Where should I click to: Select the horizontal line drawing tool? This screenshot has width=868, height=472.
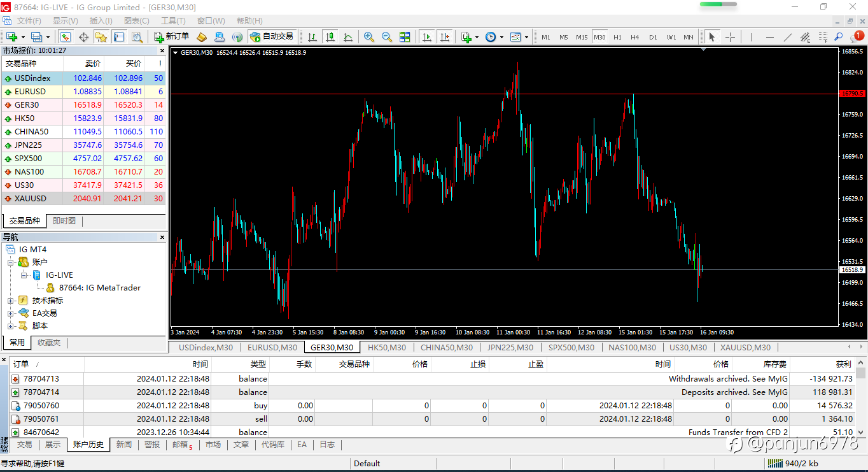pos(770,37)
